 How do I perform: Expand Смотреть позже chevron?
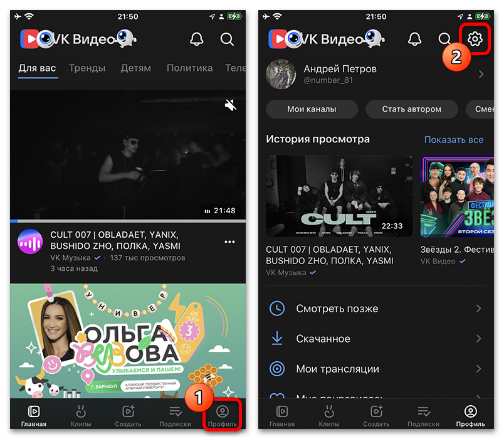coord(478,309)
